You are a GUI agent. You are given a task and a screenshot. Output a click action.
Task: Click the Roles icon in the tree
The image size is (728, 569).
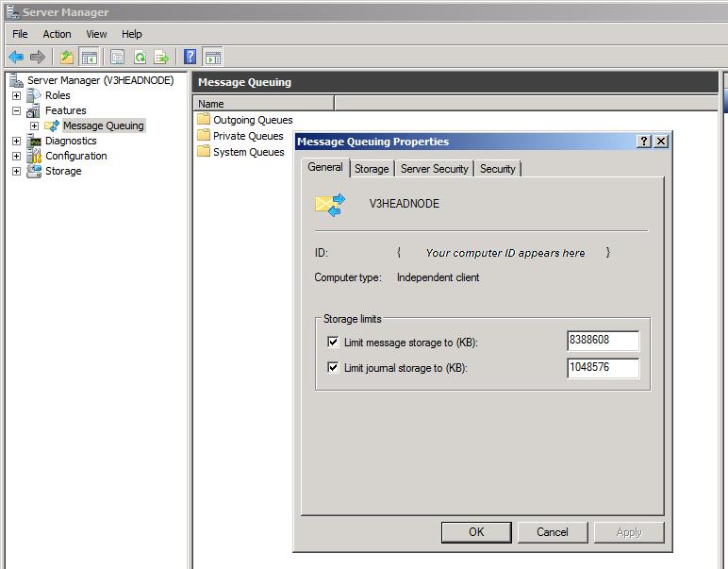(34, 95)
